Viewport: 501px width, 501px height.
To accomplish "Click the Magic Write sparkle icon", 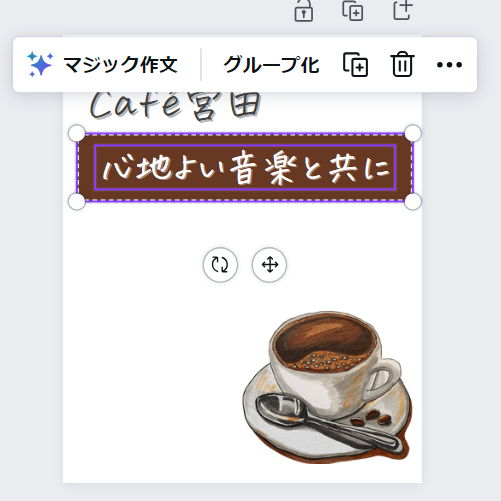I will pyautogui.click(x=40, y=64).
